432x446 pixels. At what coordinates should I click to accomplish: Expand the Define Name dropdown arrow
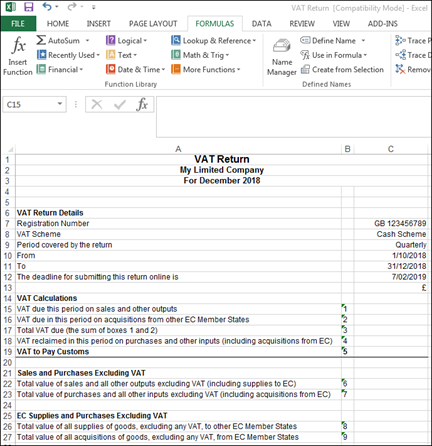click(363, 41)
